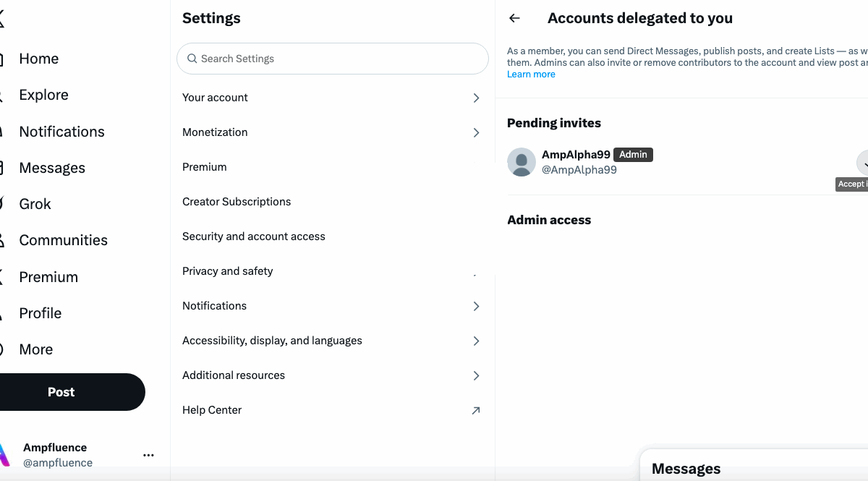Open the Learn more link

(x=531, y=75)
